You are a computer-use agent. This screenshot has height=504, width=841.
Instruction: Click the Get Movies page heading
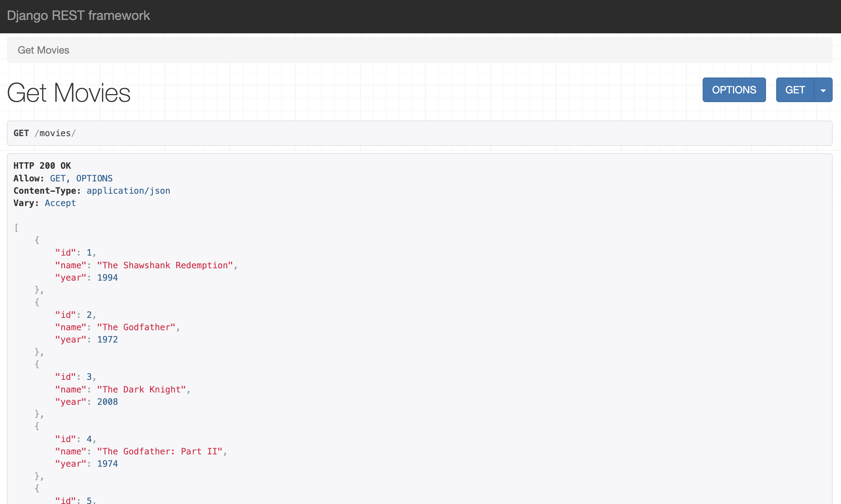(69, 93)
